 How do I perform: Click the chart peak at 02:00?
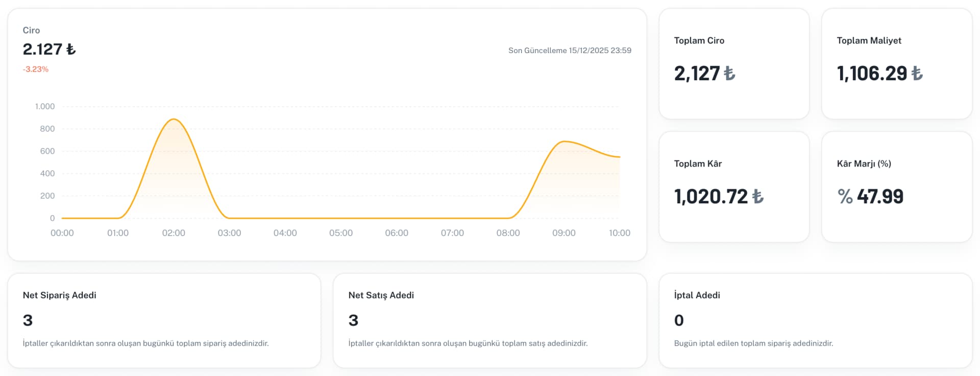[x=174, y=119]
